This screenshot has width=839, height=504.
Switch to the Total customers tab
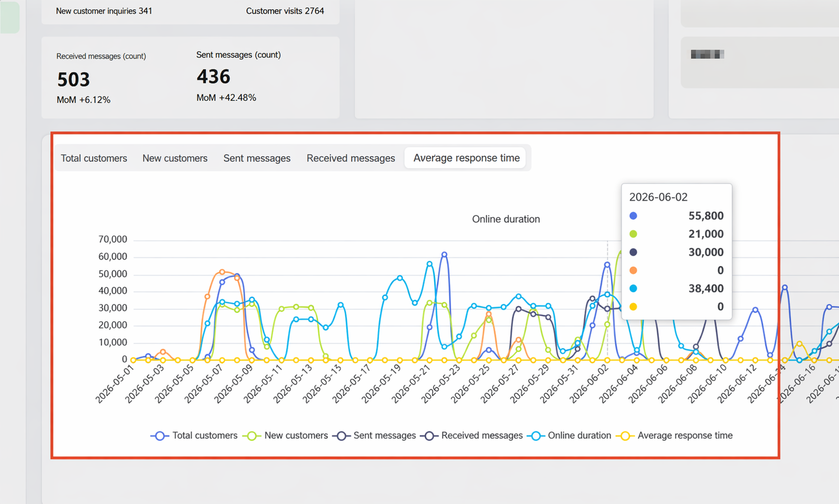[94, 158]
